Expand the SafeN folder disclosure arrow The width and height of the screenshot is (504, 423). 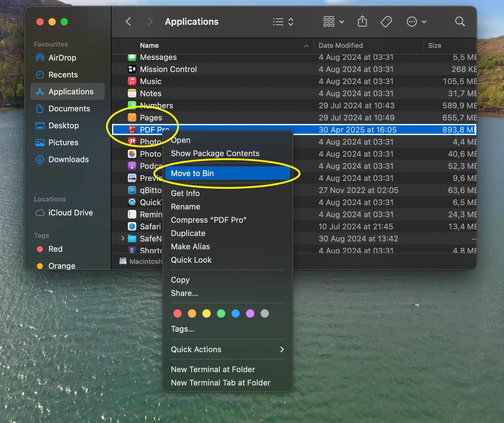(123, 238)
